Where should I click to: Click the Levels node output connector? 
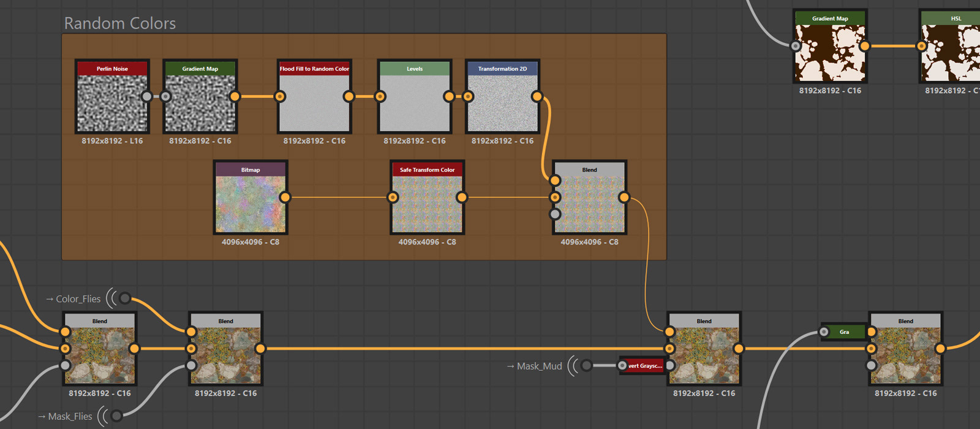pos(449,96)
